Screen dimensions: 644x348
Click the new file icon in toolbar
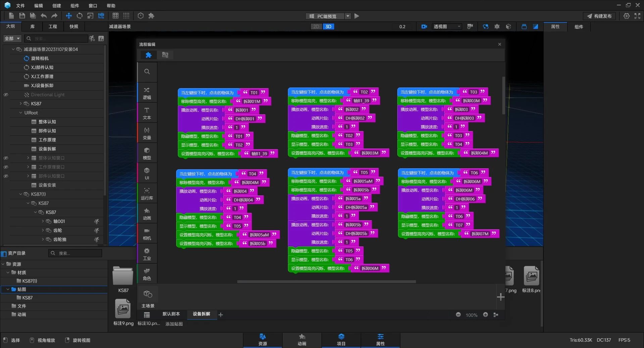[11, 16]
